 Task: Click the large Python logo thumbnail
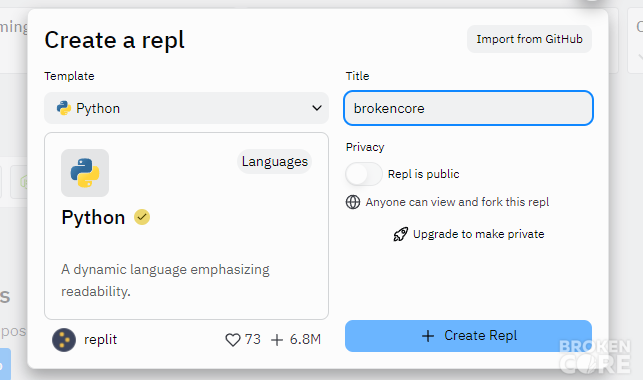click(85, 173)
